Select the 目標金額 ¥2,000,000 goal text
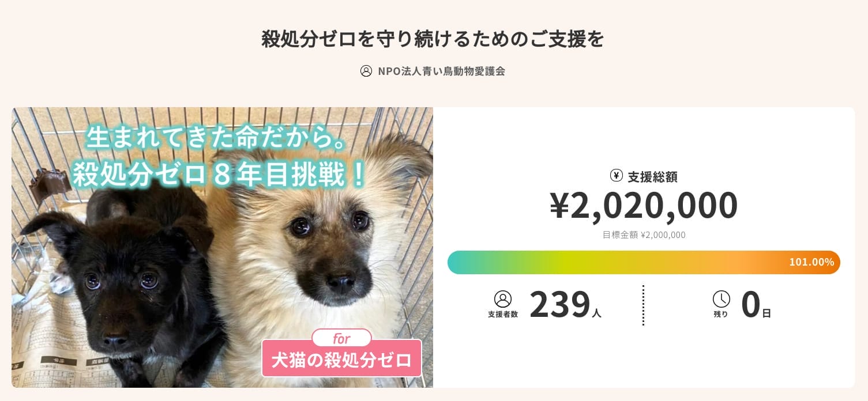This screenshot has width=868, height=401. tap(644, 234)
